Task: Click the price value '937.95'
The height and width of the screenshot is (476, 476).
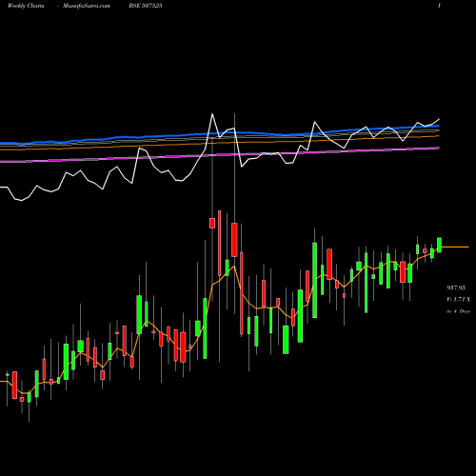Action: click(x=456, y=288)
